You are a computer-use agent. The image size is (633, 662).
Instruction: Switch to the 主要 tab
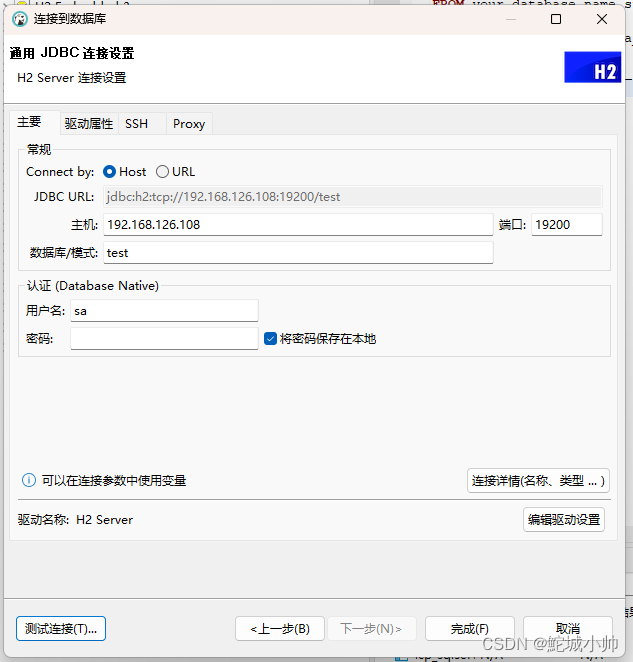pos(35,123)
